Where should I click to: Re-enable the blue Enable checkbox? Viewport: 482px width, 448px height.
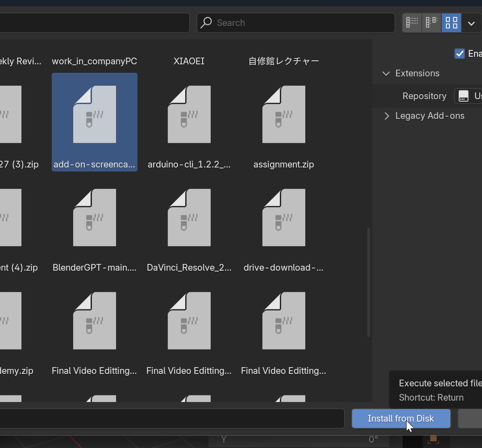[x=460, y=54]
